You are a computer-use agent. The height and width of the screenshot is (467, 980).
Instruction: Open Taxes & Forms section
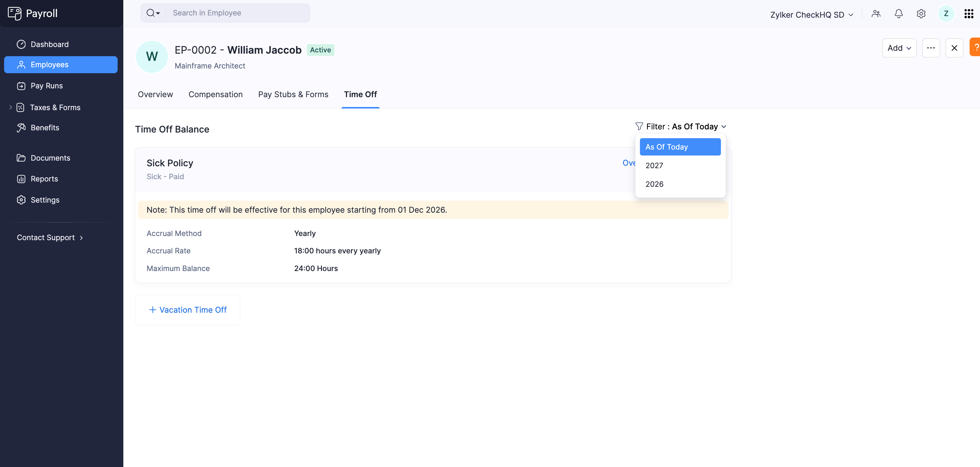coord(55,107)
